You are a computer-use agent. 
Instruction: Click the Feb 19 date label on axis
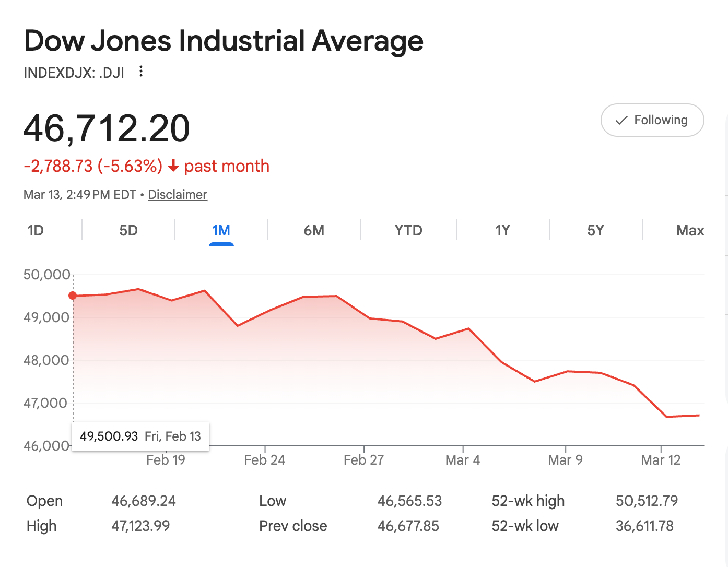tap(166, 460)
